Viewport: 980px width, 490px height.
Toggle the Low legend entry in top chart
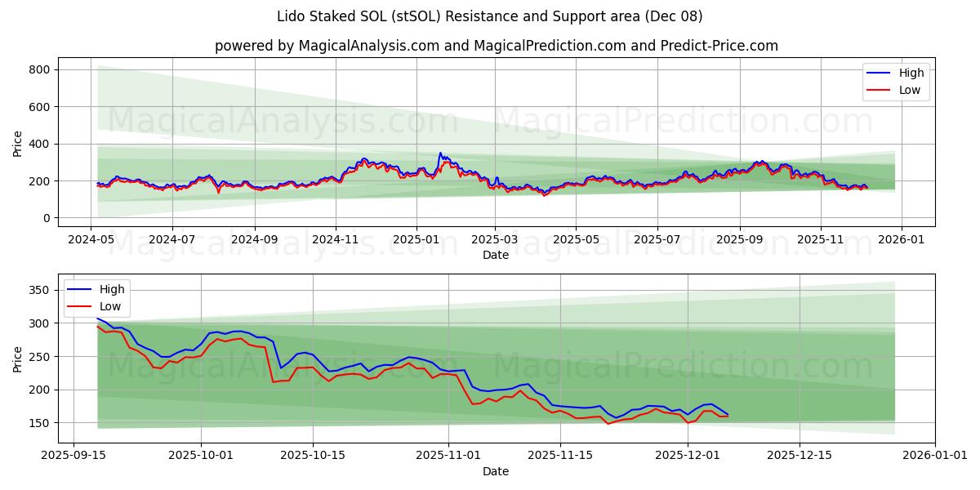click(909, 90)
